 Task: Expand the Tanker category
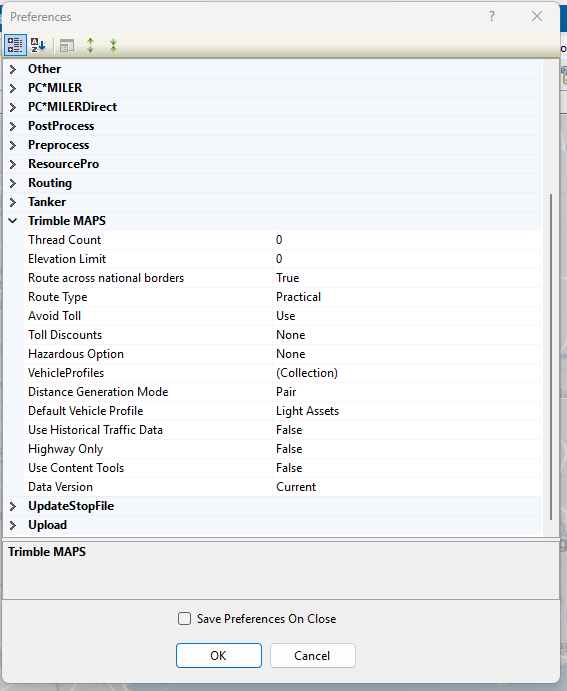[x=13, y=202]
